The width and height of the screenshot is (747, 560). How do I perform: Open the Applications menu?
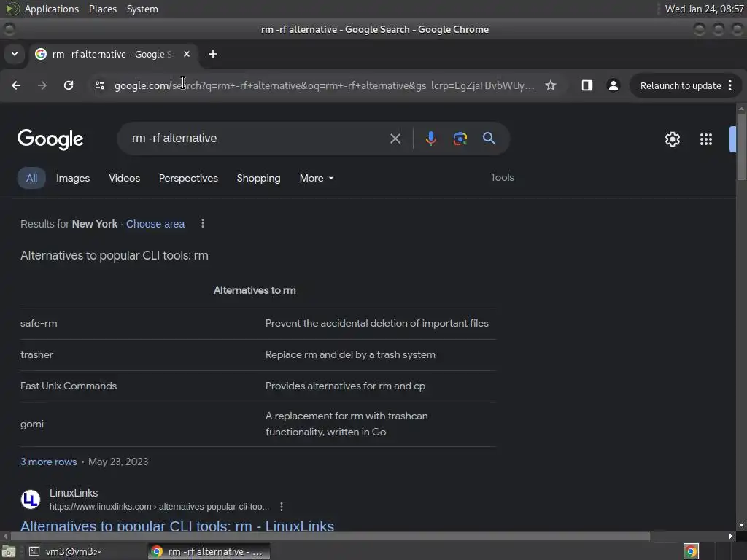(52, 9)
